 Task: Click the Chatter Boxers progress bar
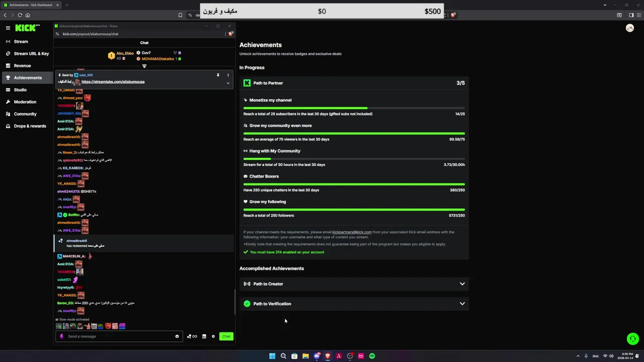point(354,185)
